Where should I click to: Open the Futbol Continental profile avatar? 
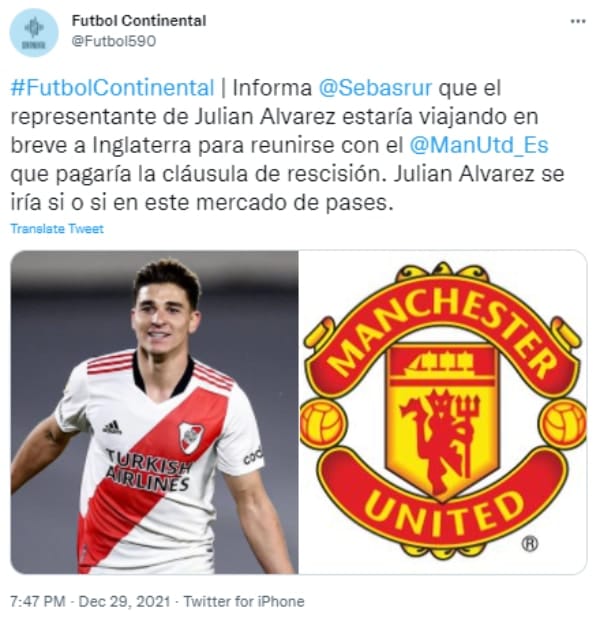[34, 32]
